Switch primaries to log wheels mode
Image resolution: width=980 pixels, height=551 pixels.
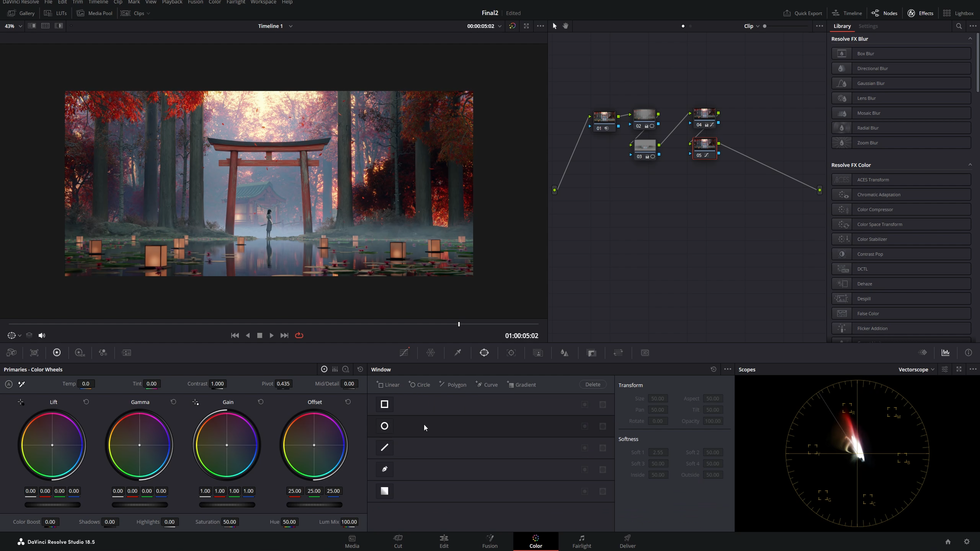pyautogui.click(x=346, y=369)
